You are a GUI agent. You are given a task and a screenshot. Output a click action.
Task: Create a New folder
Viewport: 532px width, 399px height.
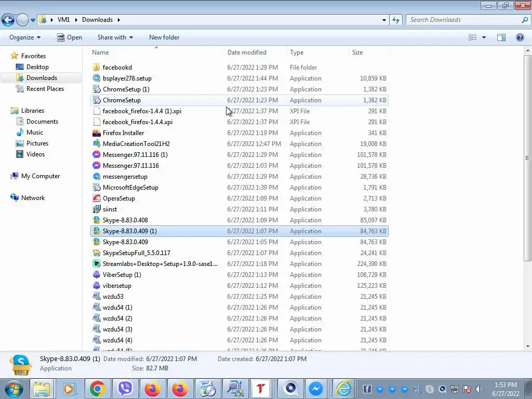pyautogui.click(x=164, y=37)
